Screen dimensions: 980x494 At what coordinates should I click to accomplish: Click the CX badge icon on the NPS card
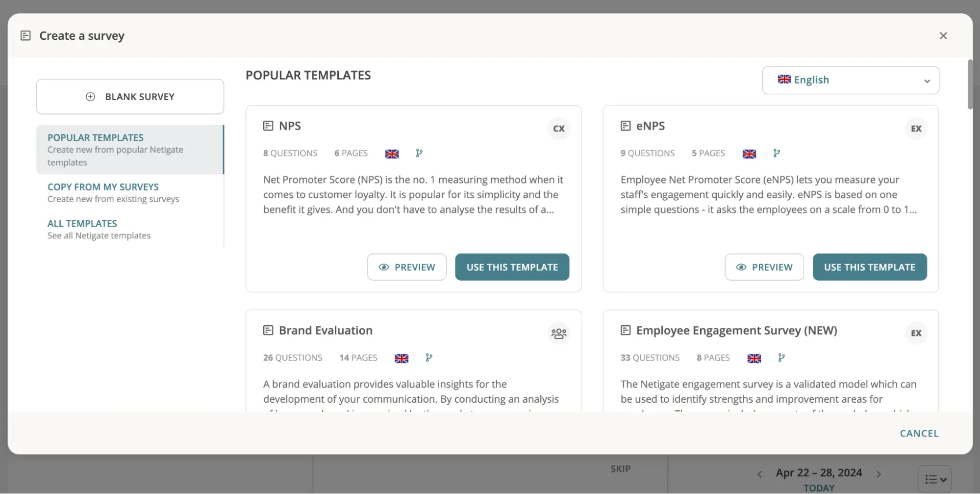pyautogui.click(x=558, y=129)
